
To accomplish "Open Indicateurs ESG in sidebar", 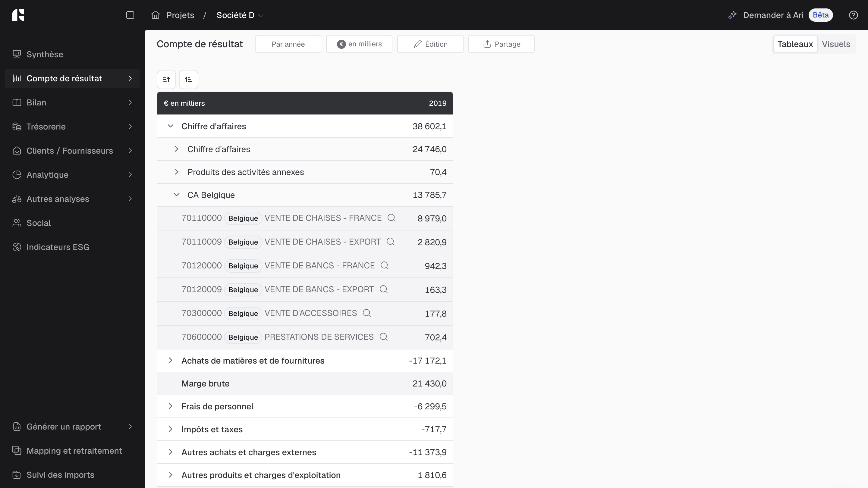I will tap(72, 247).
